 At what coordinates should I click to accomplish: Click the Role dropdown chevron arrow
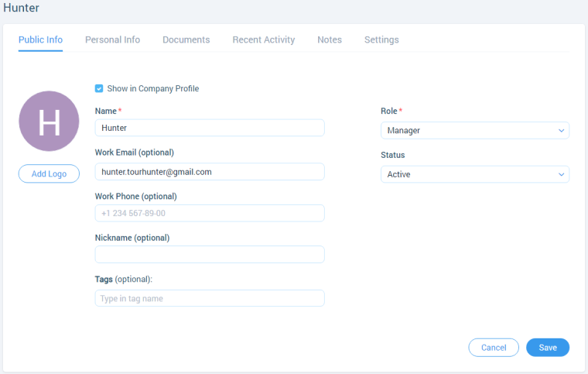click(561, 131)
